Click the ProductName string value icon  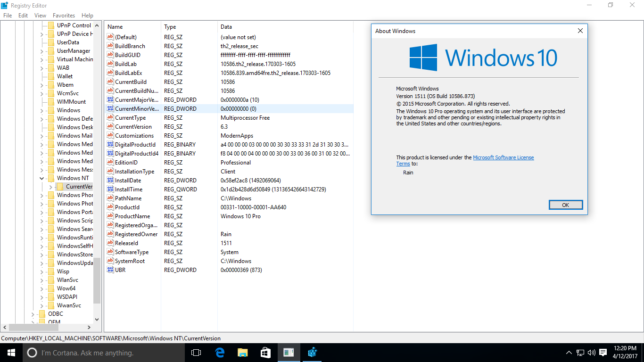pyautogui.click(x=110, y=216)
